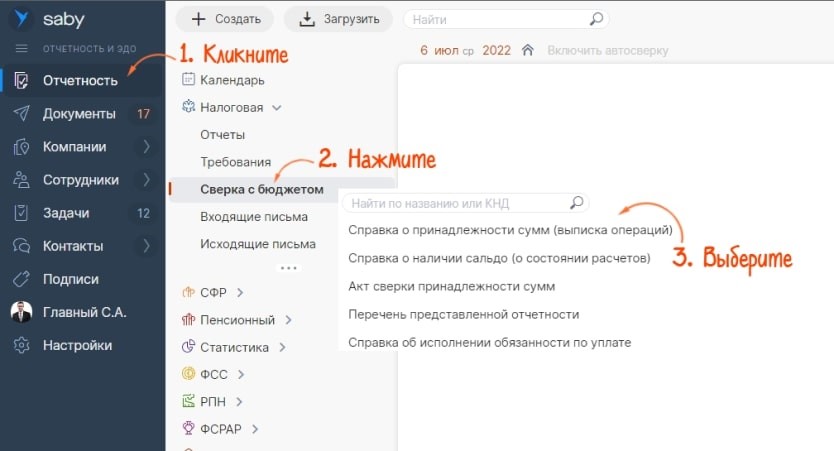
Task: Collapse the Налоговая section
Action: point(276,107)
